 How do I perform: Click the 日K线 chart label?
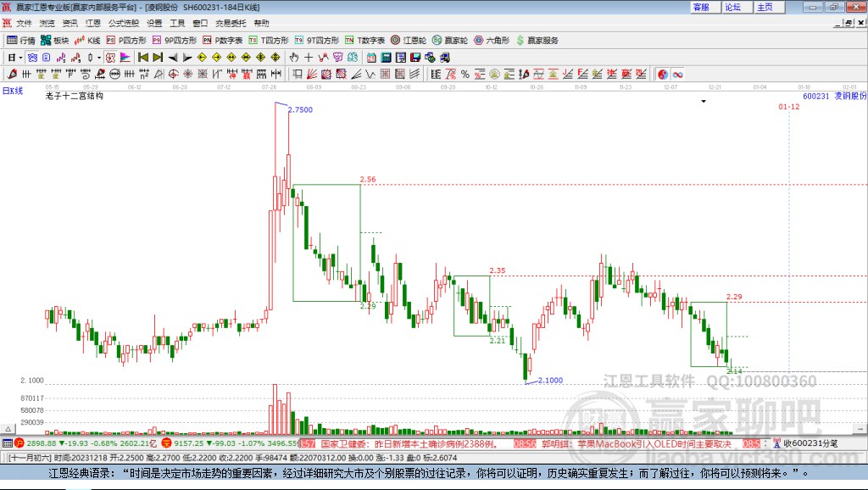pos(13,91)
